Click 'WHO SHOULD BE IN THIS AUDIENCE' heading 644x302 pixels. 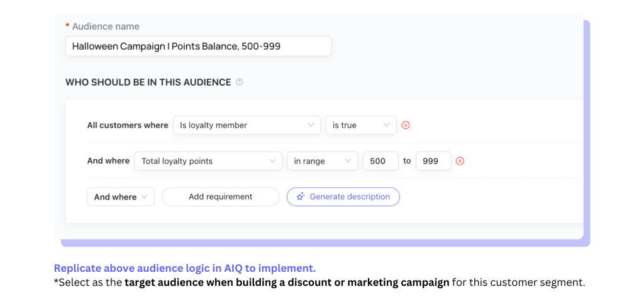tap(148, 82)
